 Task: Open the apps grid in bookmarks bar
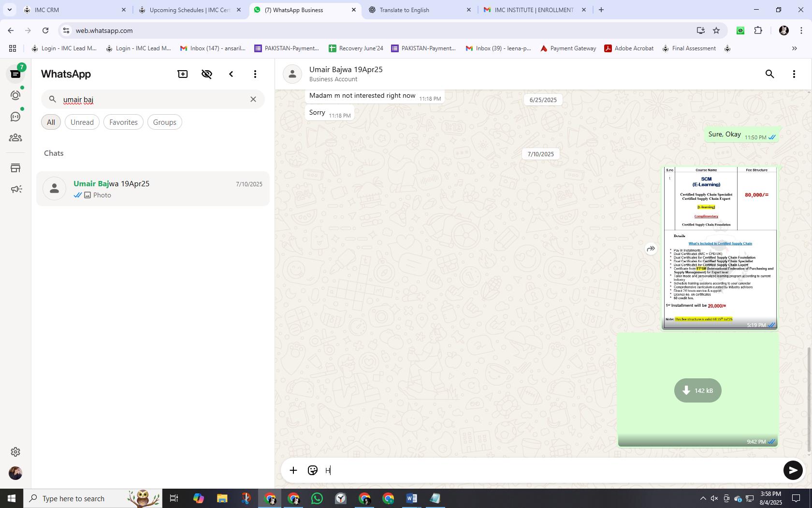[x=13, y=48]
